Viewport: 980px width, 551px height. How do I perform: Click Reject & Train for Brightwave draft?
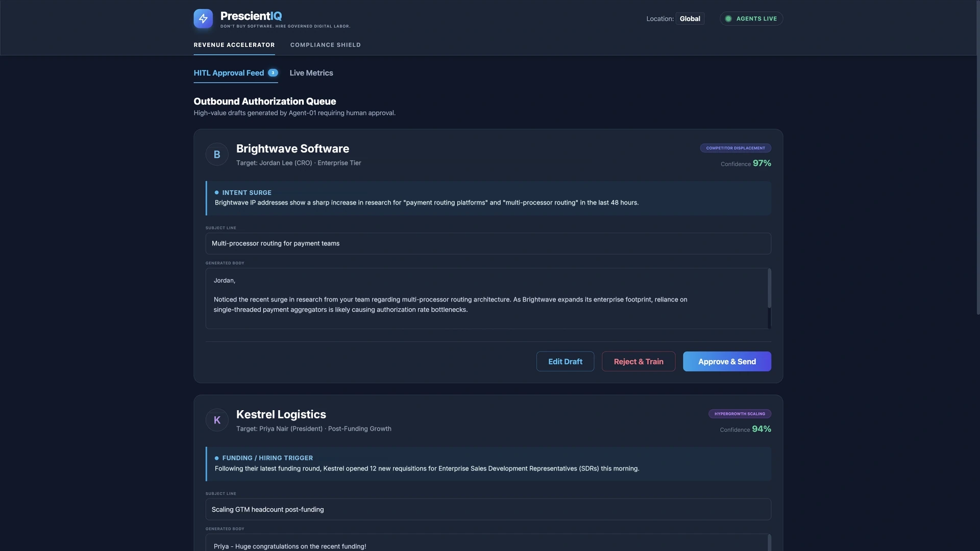pos(639,361)
